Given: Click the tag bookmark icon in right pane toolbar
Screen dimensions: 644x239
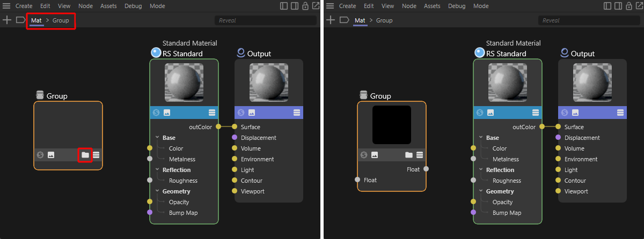Looking at the screenshot, I should point(344,20).
